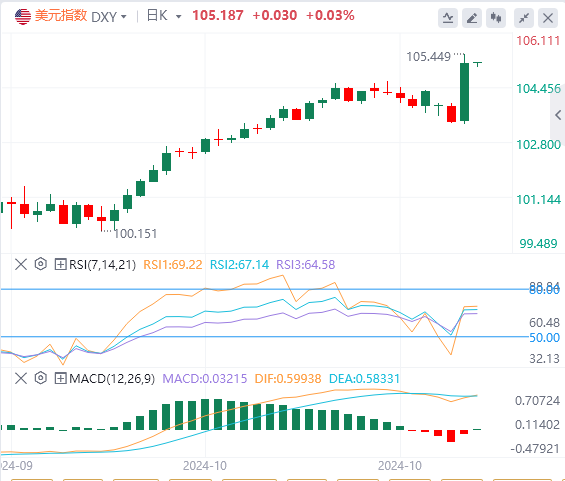The width and height of the screenshot is (565, 481).
Task: Switch chart type via candlestick icon
Action: pyautogui.click(x=496, y=18)
